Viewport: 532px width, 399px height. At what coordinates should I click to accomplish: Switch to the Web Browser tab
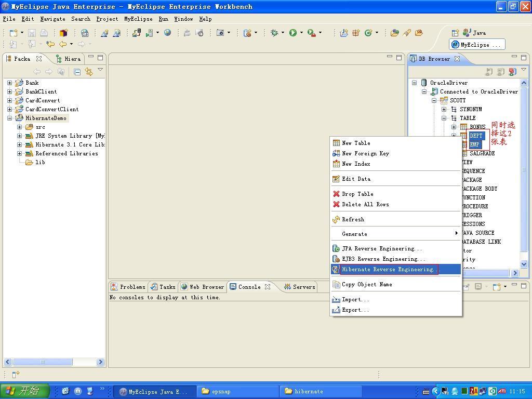[203, 287]
